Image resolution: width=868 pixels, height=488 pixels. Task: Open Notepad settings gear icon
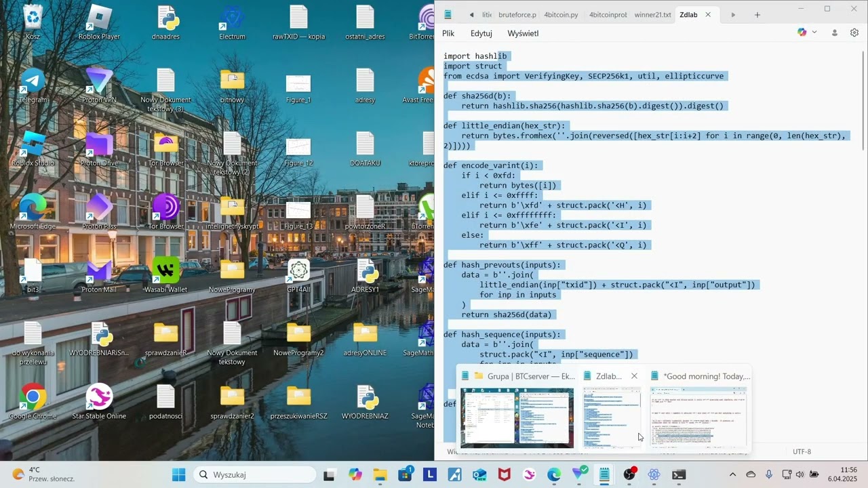point(854,33)
